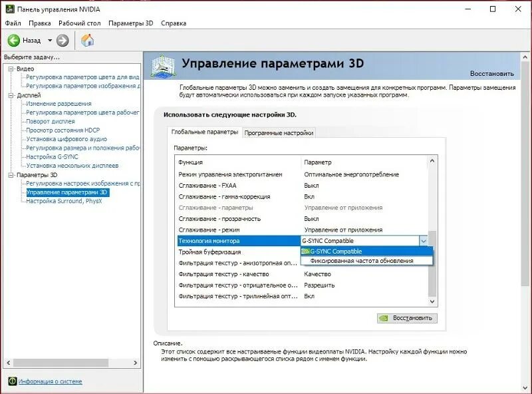This screenshot has height=394, width=532.
Task: Click the system information icon
Action: pos(12,381)
